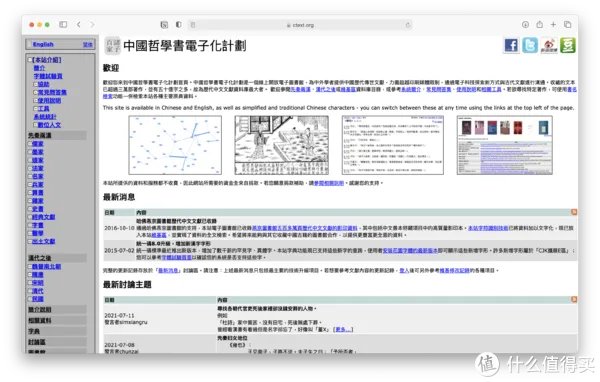The height and width of the screenshot is (382, 600).
Task: Open the 簡介 sidebar link
Action: coord(39,68)
